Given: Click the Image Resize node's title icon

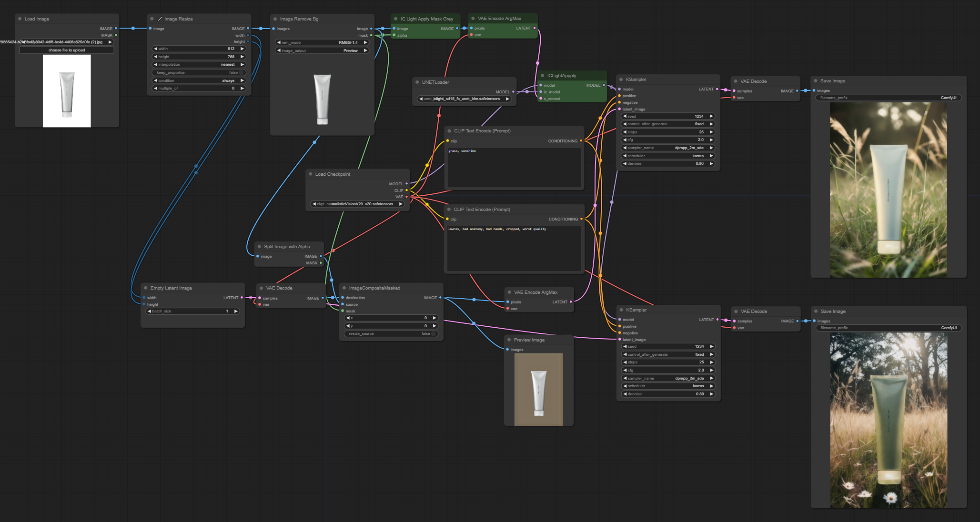Looking at the screenshot, I should pyautogui.click(x=160, y=19).
